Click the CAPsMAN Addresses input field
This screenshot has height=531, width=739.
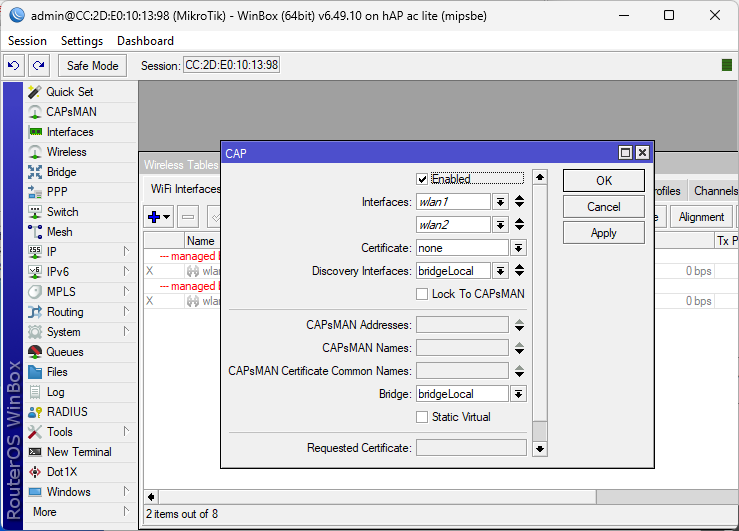point(462,325)
